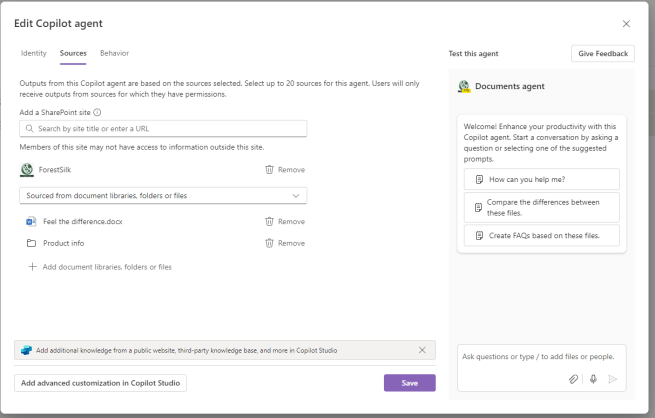
Task: Choose Create FAQs based on these files prompt
Action: 542,236
